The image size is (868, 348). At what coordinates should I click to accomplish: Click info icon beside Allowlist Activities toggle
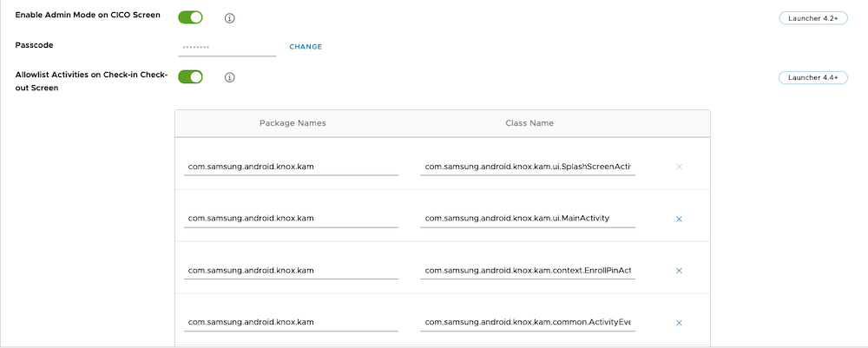pyautogui.click(x=230, y=77)
